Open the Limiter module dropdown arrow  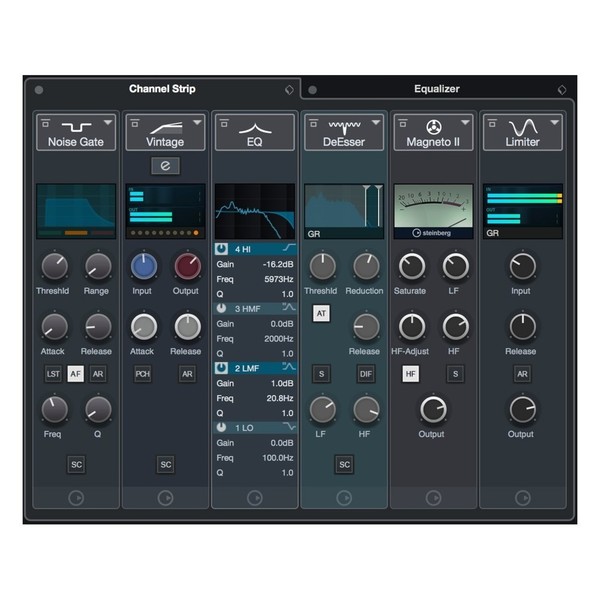[x=554, y=122]
